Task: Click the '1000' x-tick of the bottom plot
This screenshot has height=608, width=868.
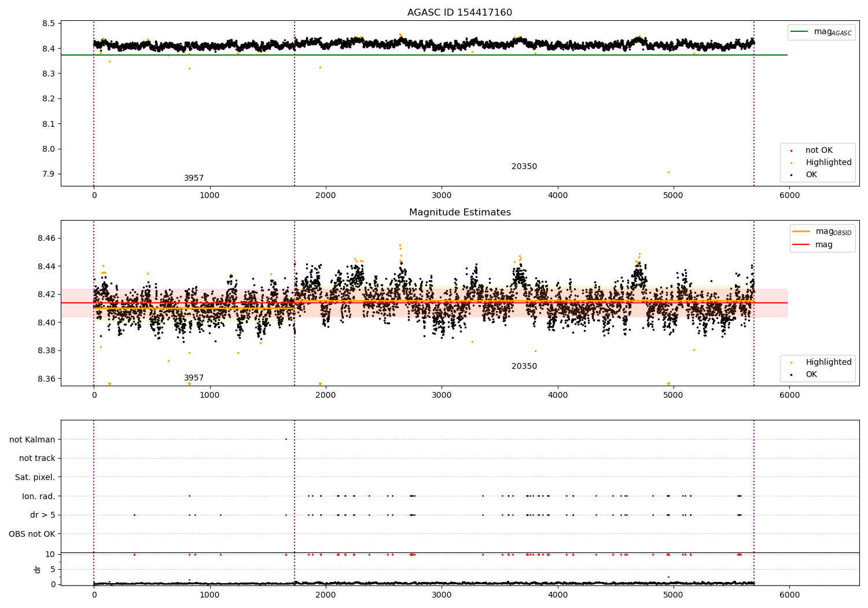Action: [x=209, y=595]
